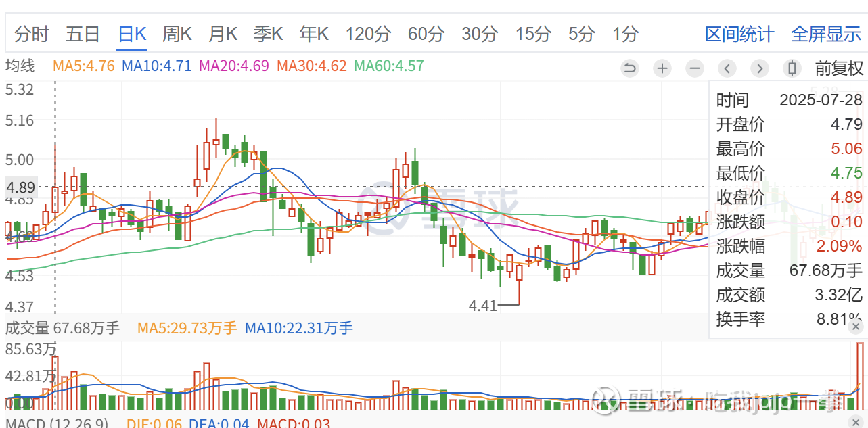Move chart left with the left chevron
The height and width of the screenshot is (428, 868).
[727, 68]
